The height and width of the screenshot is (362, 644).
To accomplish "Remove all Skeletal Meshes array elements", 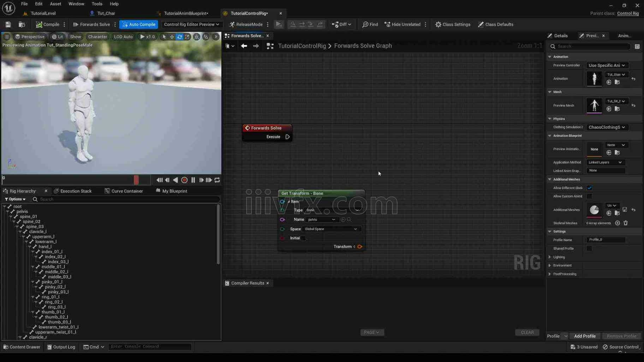I will click(x=626, y=223).
